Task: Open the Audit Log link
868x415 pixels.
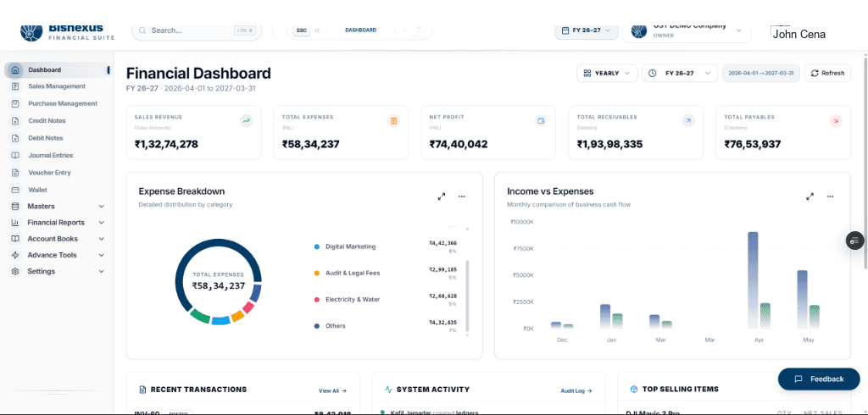Action: coord(576,390)
